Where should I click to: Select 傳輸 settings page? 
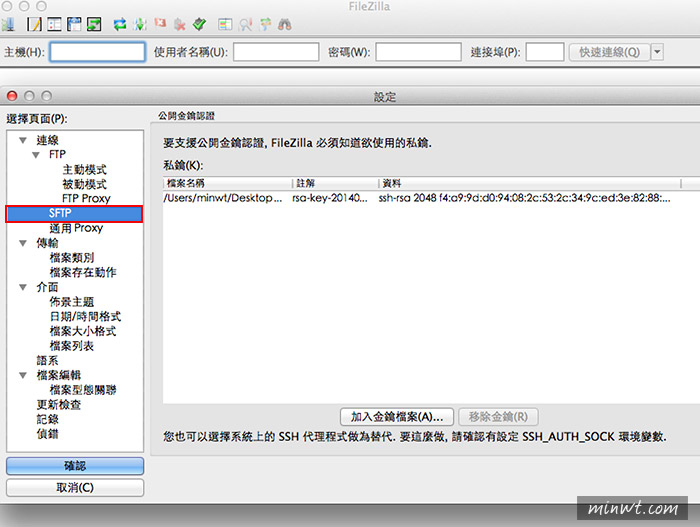pyautogui.click(x=47, y=243)
